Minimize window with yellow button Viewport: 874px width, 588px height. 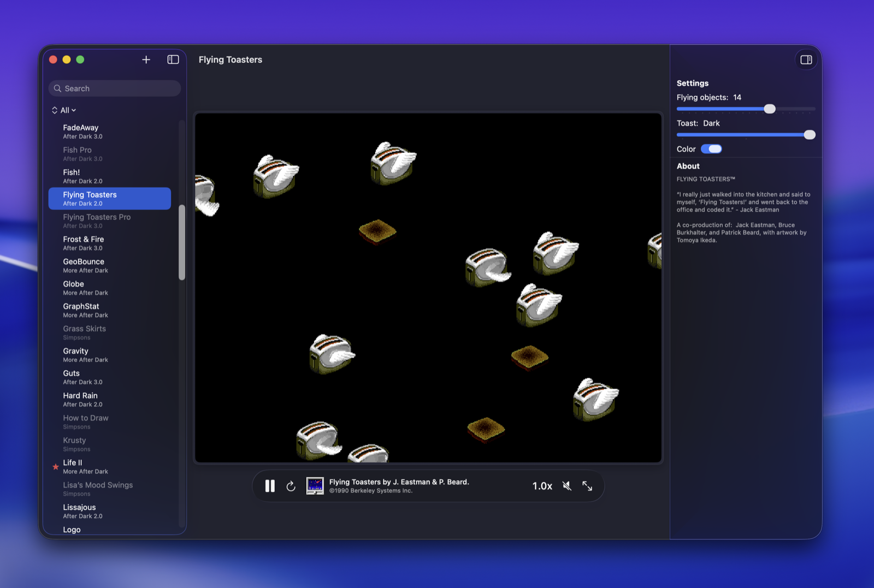click(x=67, y=60)
